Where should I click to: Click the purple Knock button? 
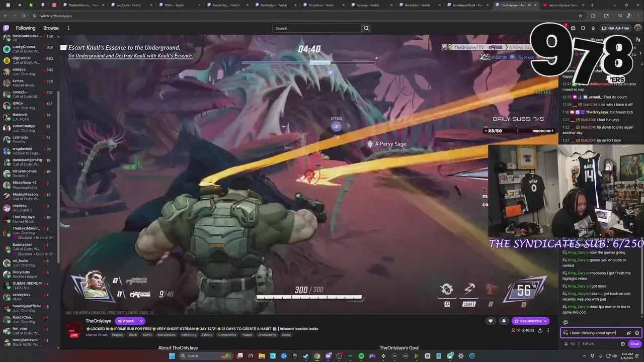pyautogui.click(x=126, y=321)
